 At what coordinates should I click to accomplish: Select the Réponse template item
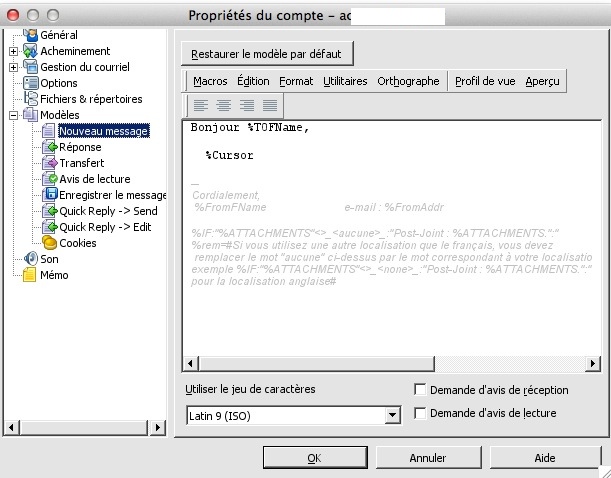79,147
